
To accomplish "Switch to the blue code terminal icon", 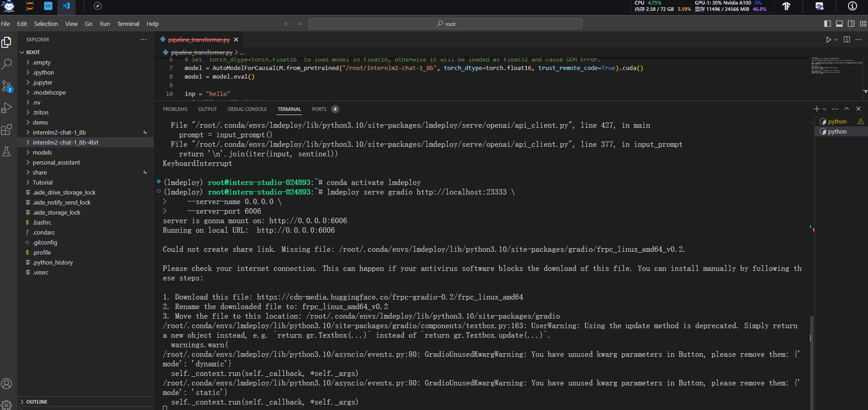I will pos(48,6).
